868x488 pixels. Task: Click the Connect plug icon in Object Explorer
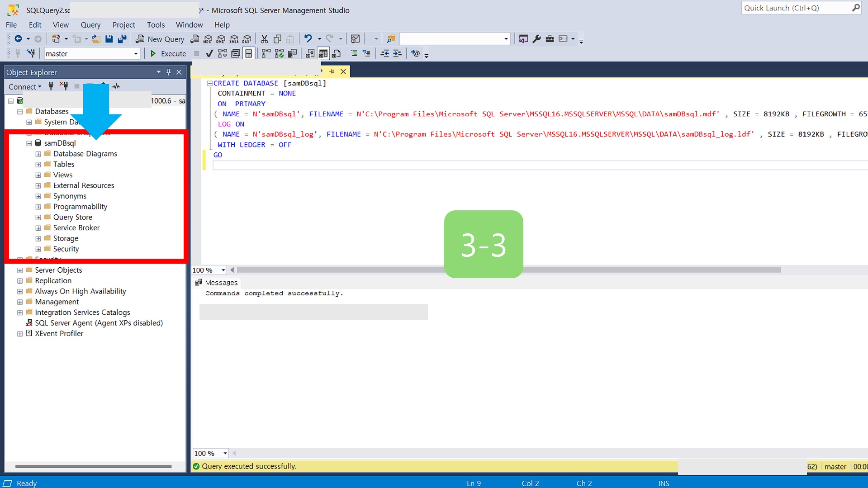pos(51,86)
